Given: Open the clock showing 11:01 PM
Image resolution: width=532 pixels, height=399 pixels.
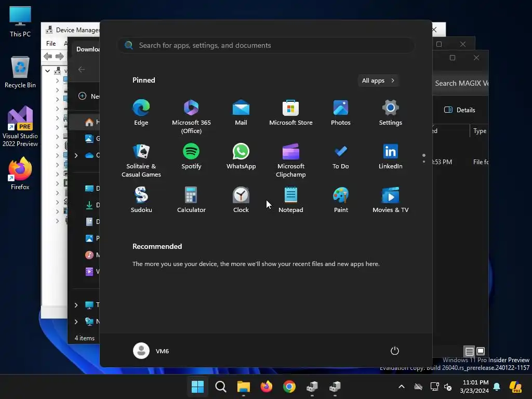Looking at the screenshot, I should [474, 387].
